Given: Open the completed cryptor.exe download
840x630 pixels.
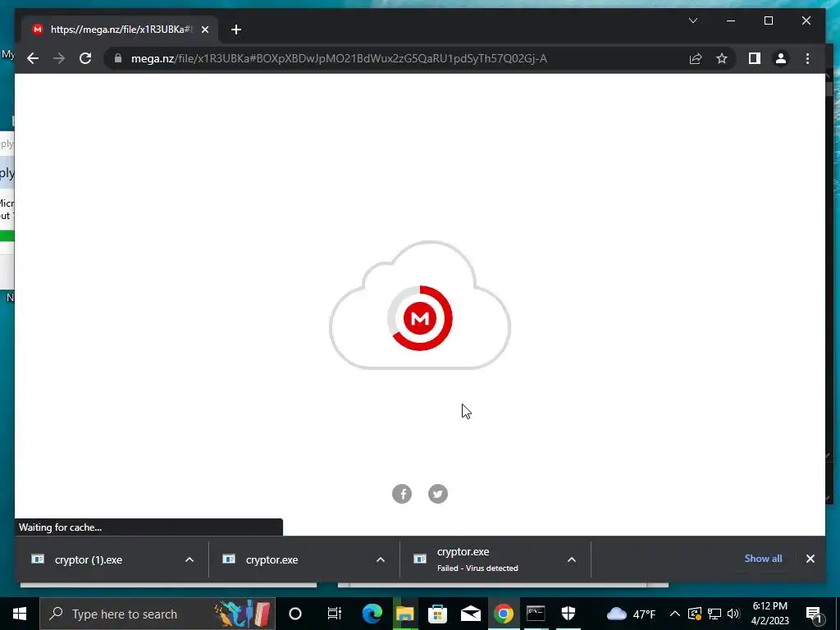Looking at the screenshot, I should tap(272, 559).
